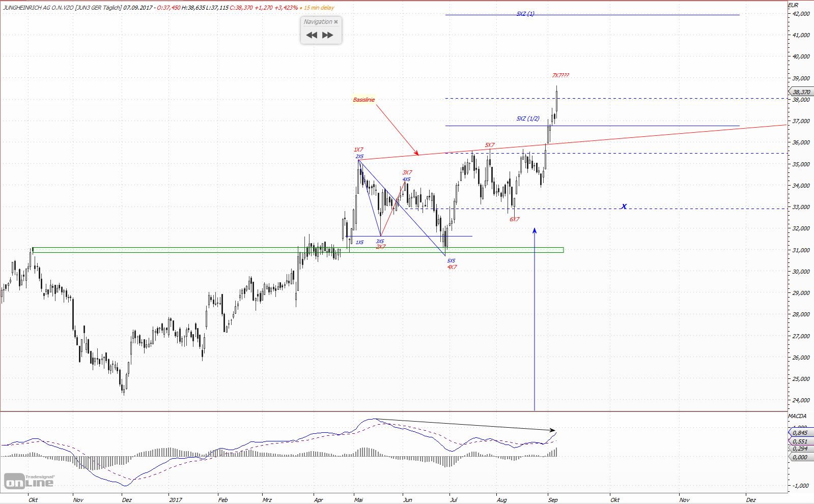The height and width of the screenshot is (504, 814).
Task: Click the Aug label on the time axis
Action: [502, 500]
